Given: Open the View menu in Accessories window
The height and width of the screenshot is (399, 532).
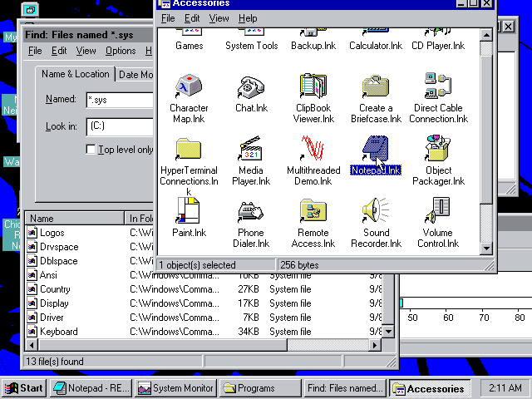Looking at the screenshot, I should [x=219, y=18].
